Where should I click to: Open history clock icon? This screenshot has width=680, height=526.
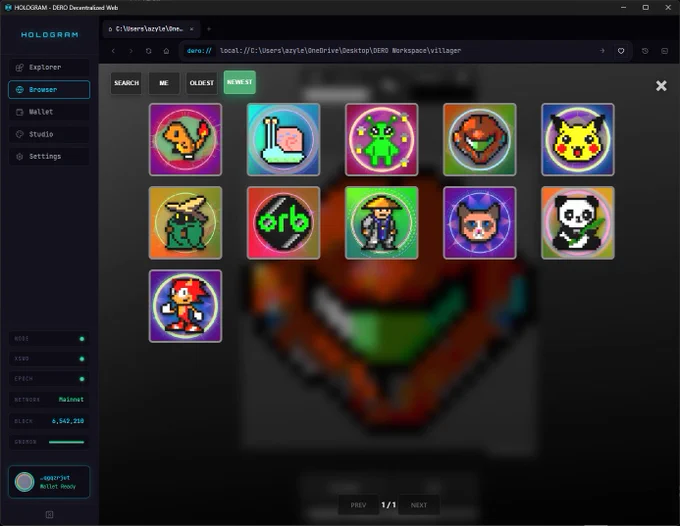click(x=645, y=51)
